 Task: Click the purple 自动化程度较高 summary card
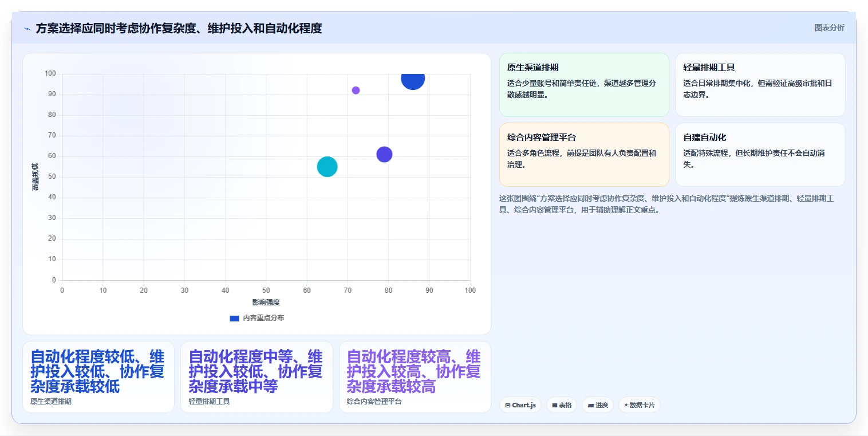[415, 377]
